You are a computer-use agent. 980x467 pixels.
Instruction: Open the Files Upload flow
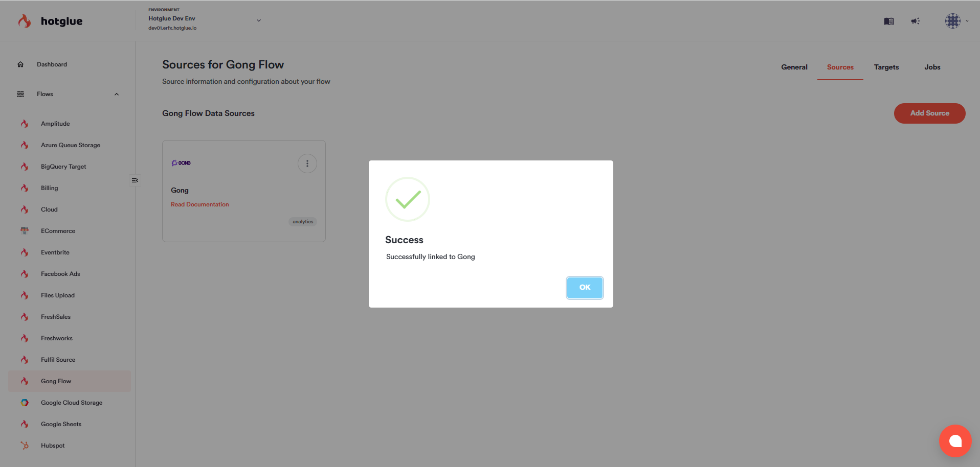click(58, 295)
